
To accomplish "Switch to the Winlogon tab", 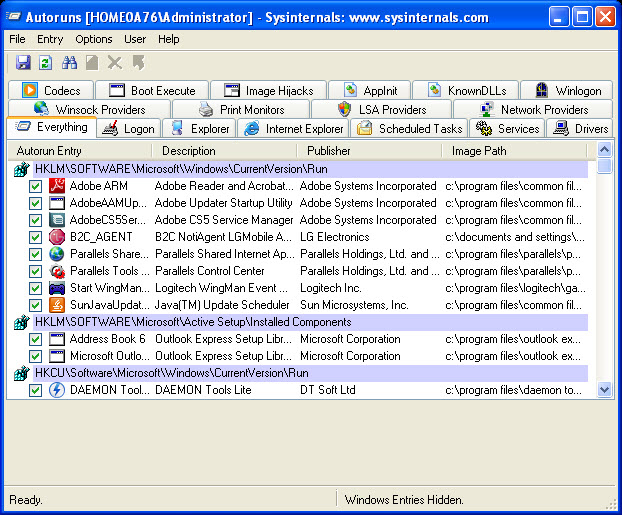I will click(566, 90).
